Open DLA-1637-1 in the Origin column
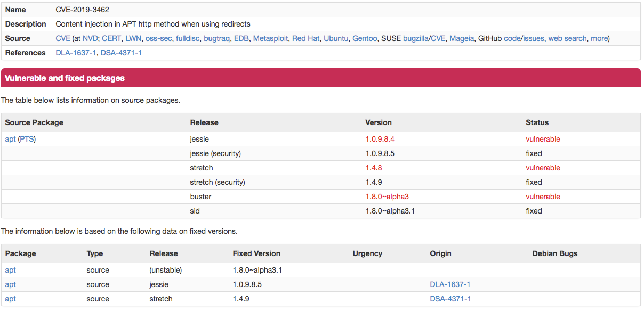 point(450,284)
